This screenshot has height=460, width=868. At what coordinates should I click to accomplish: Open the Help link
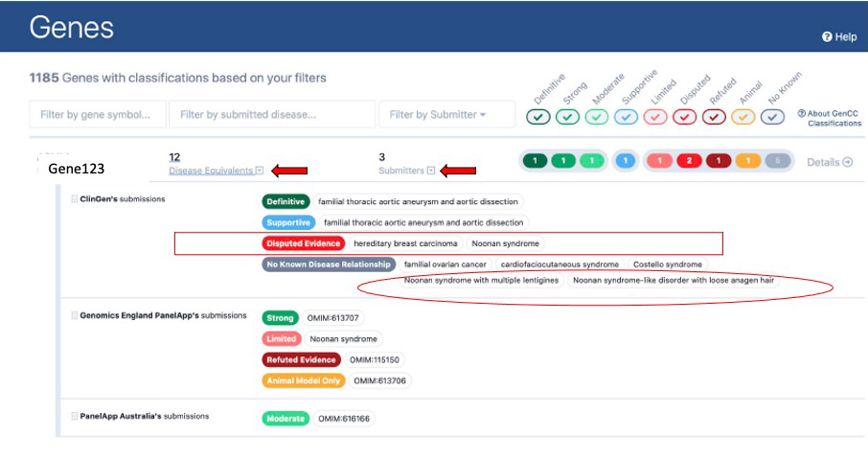(x=839, y=36)
